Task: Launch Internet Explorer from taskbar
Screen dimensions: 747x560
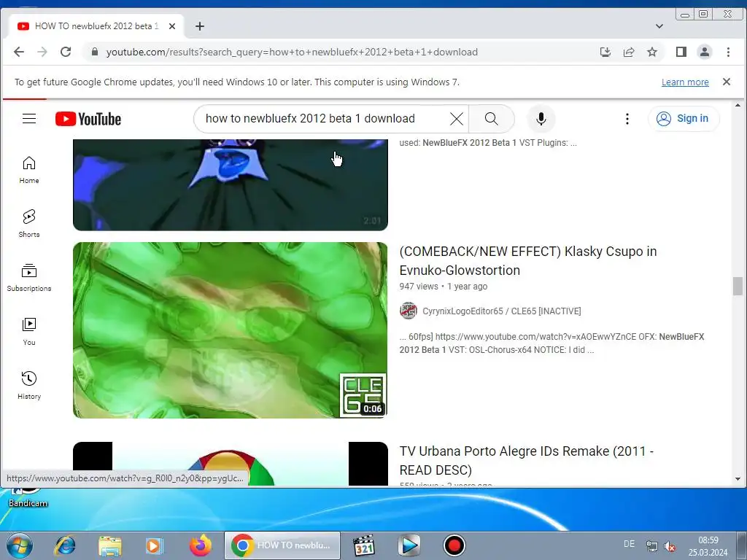Action: [x=64, y=545]
